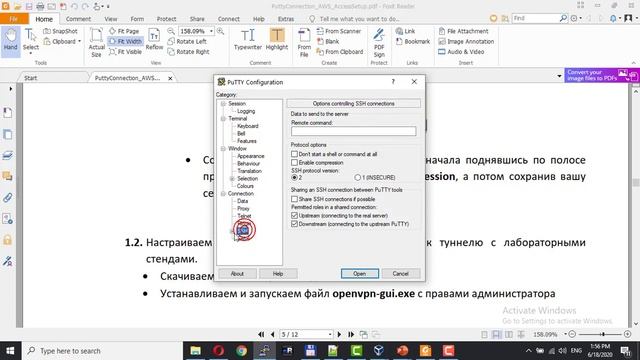The image size is (640, 360).
Task: Select the Highlight tool
Action: [x=277, y=40]
